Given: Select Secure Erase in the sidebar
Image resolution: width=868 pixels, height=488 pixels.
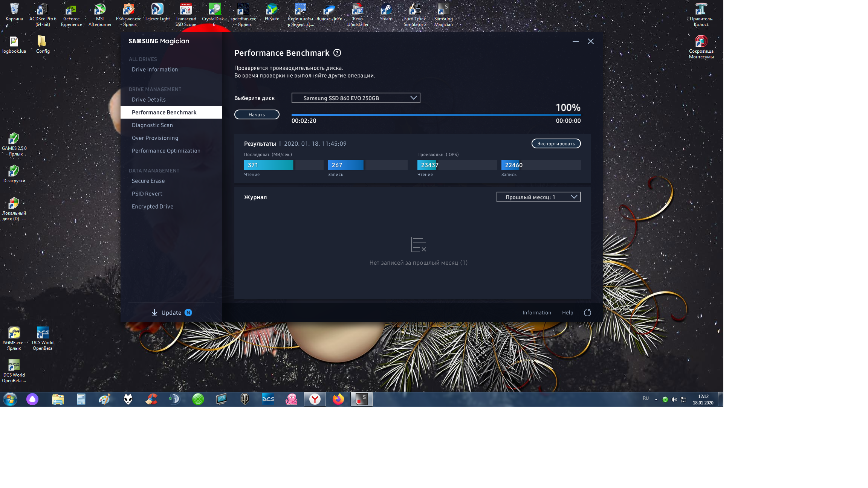Looking at the screenshot, I should [148, 181].
